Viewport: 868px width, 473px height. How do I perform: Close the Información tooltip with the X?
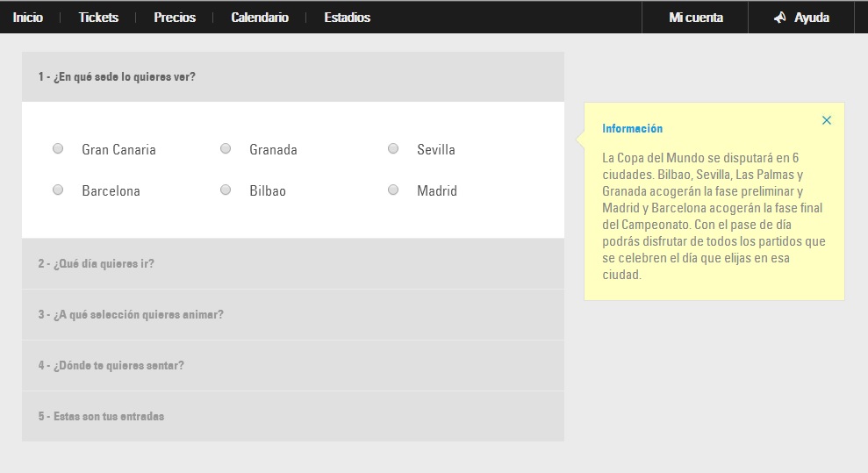(826, 120)
